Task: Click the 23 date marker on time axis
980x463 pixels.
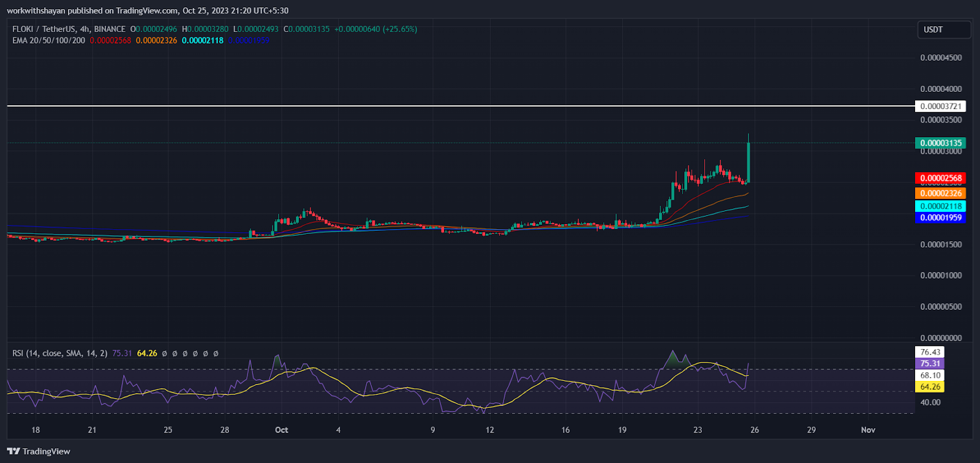Action: click(698, 430)
